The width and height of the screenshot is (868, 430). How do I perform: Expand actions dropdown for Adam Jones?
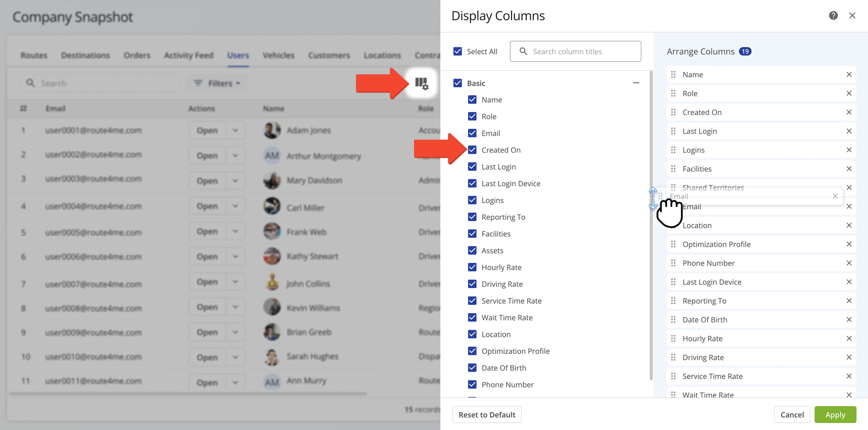click(x=235, y=130)
